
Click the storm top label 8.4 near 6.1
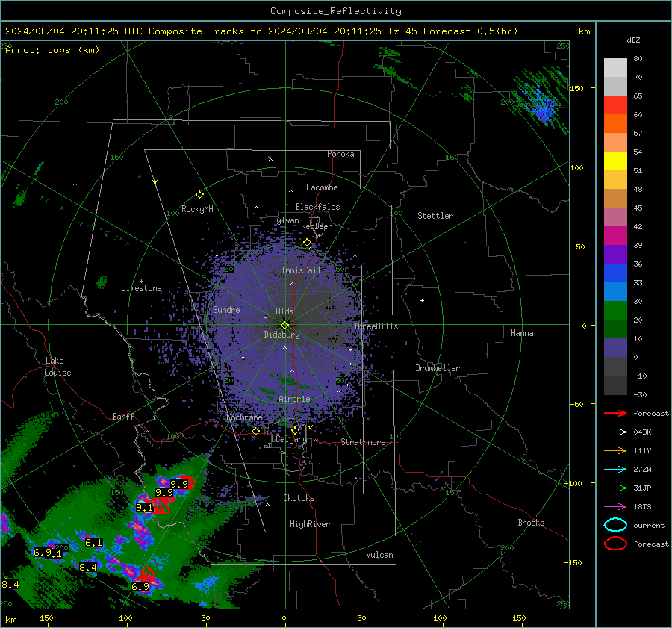click(x=88, y=568)
